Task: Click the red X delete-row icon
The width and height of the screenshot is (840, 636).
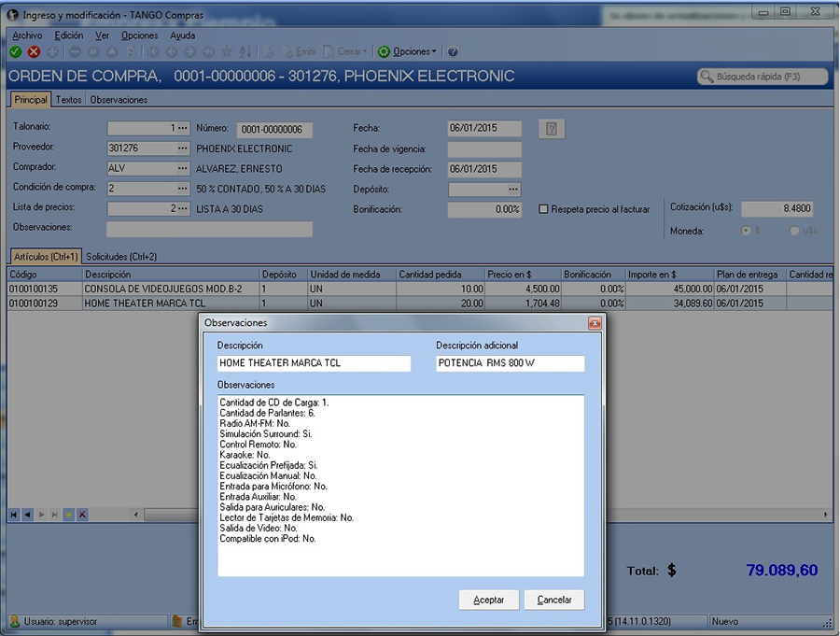Action: click(82, 515)
